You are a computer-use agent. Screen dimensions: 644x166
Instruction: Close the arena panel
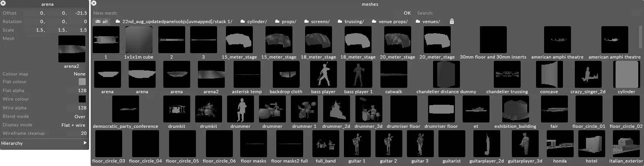point(3,3)
